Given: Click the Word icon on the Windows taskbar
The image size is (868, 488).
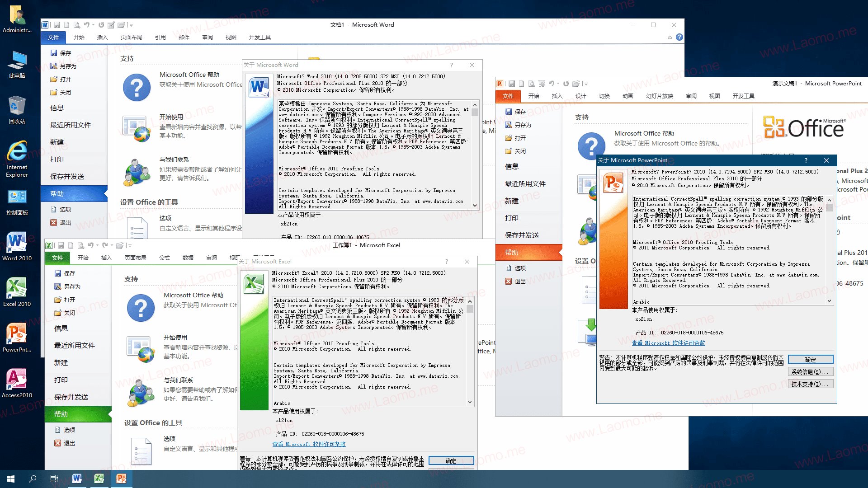Looking at the screenshot, I should [x=77, y=479].
